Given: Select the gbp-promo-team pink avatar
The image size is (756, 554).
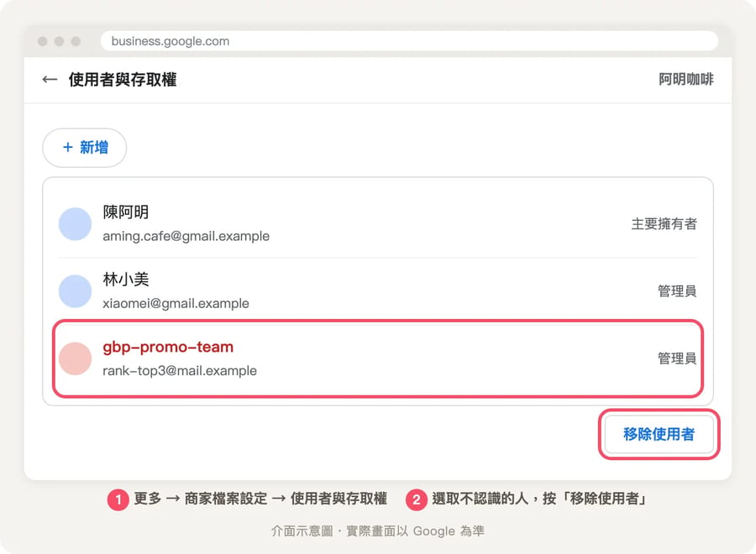Looking at the screenshot, I should tap(76, 359).
